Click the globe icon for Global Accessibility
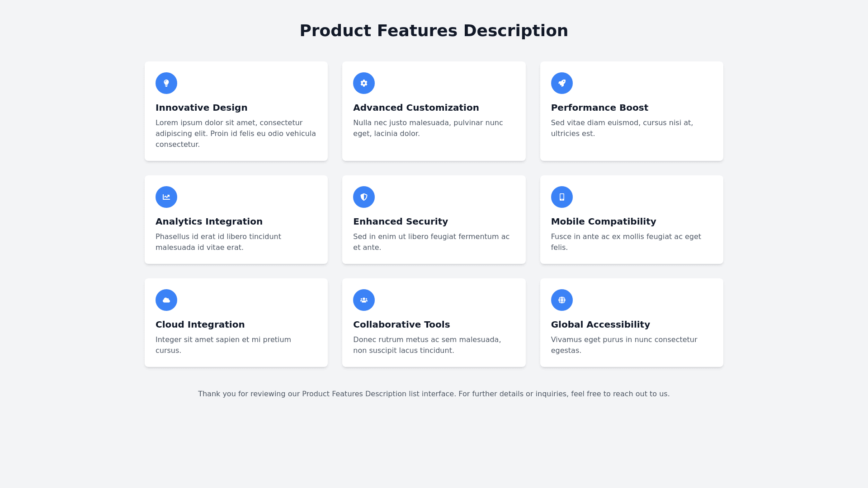The height and width of the screenshot is (488, 868). pyautogui.click(x=562, y=300)
